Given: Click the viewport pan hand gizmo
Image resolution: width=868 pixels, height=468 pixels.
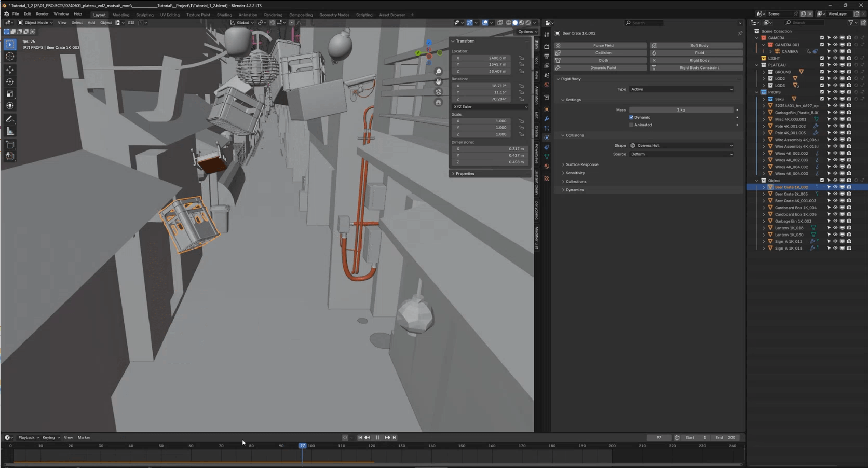Looking at the screenshot, I should click(439, 81).
